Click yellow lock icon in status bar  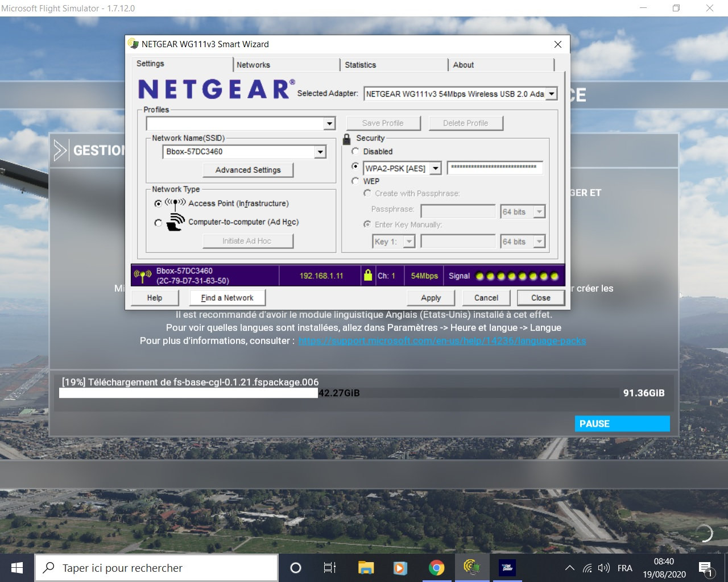pyautogui.click(x=368, y=276)
